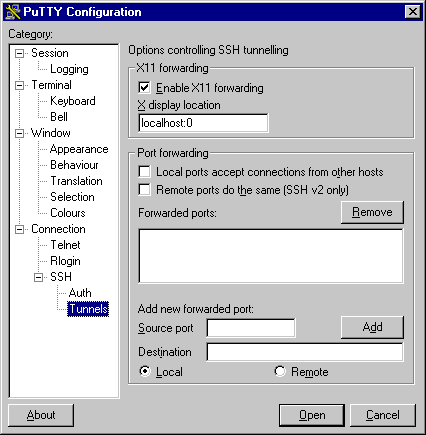
Task: Open the Window category
Action: click(x=51, y=133)
